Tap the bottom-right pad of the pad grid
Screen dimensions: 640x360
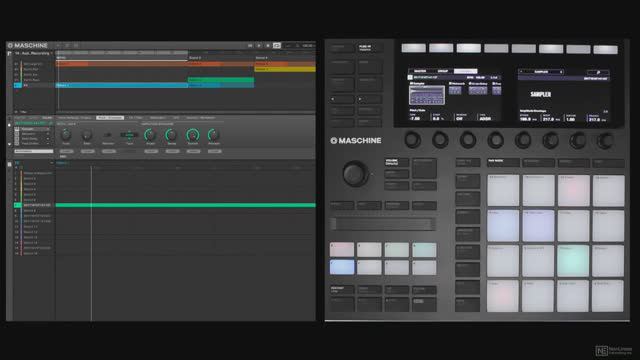(x=608, y=296)
